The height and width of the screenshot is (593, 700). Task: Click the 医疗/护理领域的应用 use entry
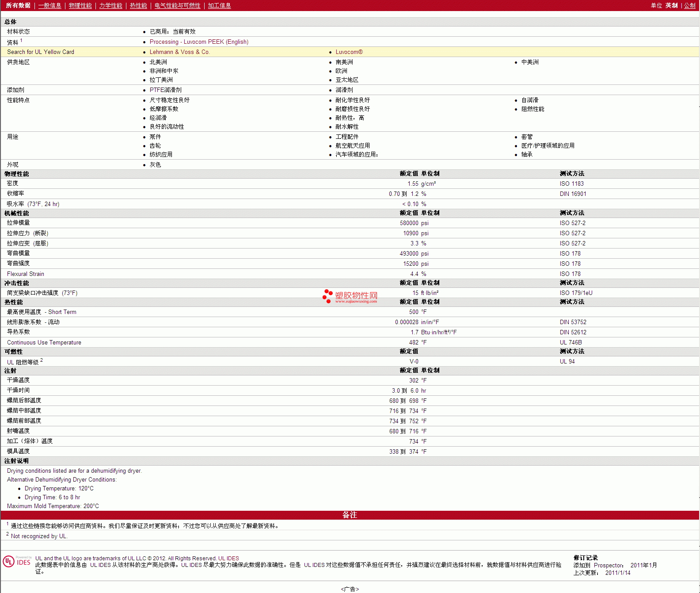pyautogui.click(x=548, y=145)
